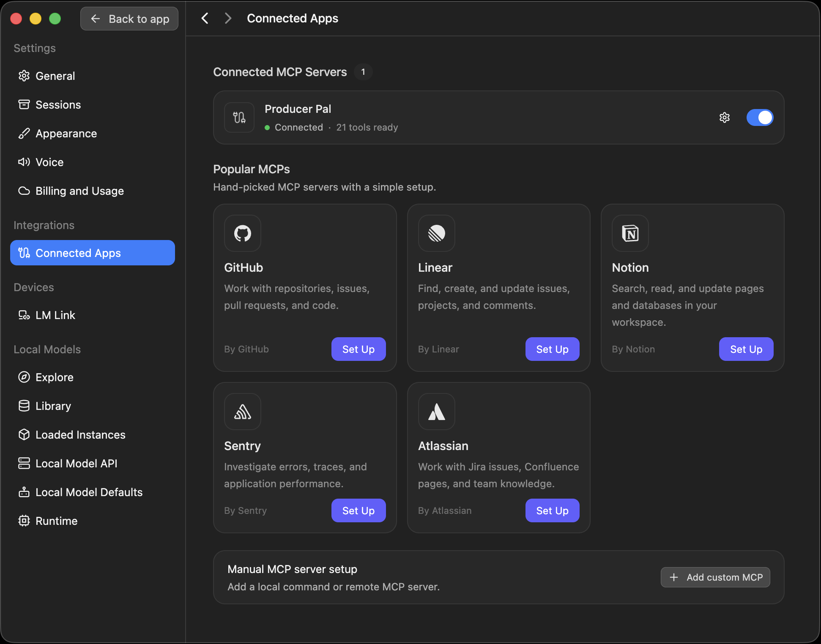The width and height of the screenshot is (821, 644).
Task: Click Add custom MCP button
Action: click(x=715, y=577)
